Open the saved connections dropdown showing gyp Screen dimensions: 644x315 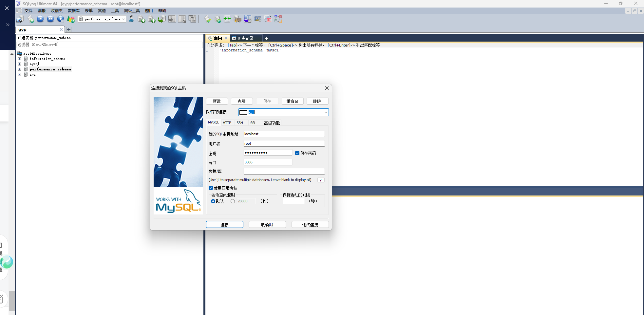tap(283, 112)
